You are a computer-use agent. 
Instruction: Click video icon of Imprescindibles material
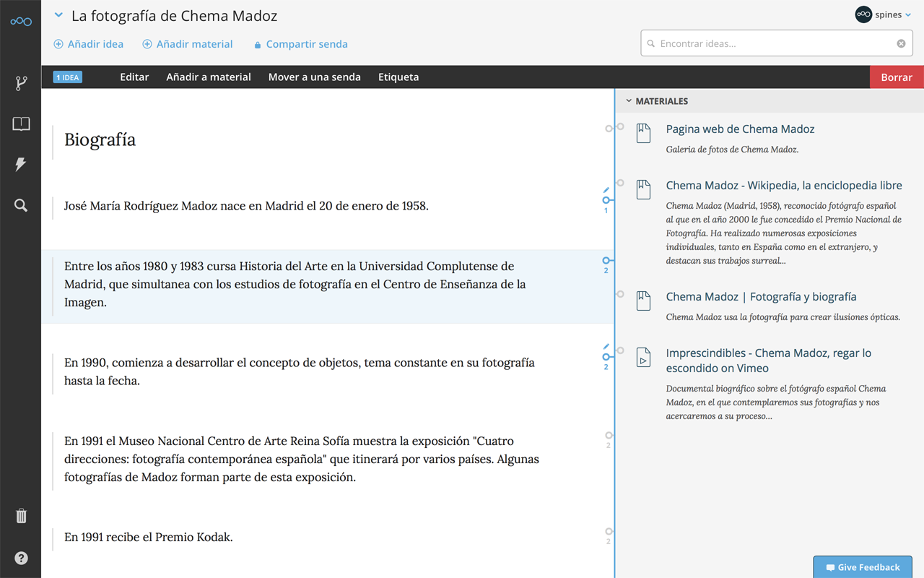point(643,357)
